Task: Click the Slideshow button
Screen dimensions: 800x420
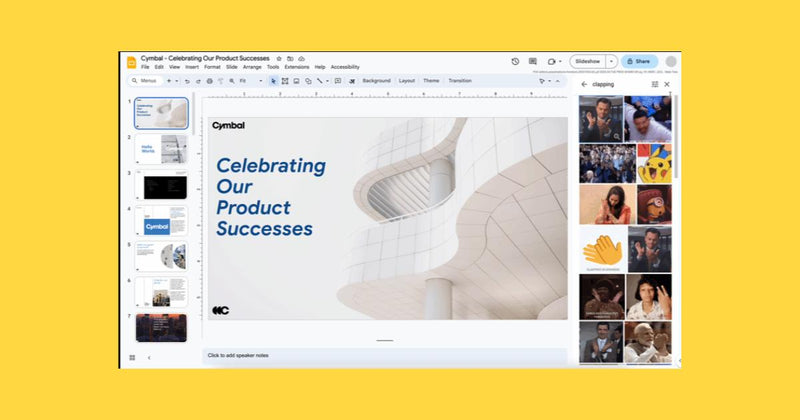Action: (588, 61)
